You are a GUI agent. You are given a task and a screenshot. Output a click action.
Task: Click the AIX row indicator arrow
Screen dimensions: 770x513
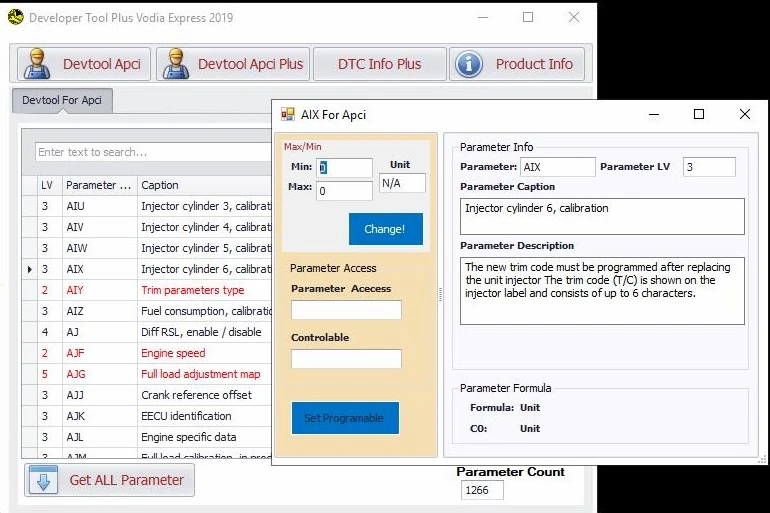(29, 269)
